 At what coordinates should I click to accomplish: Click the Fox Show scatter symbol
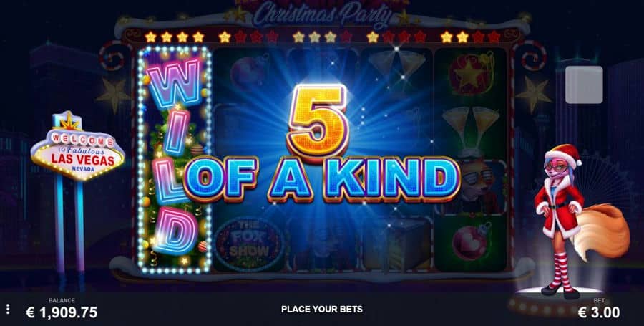pos(248,244)
